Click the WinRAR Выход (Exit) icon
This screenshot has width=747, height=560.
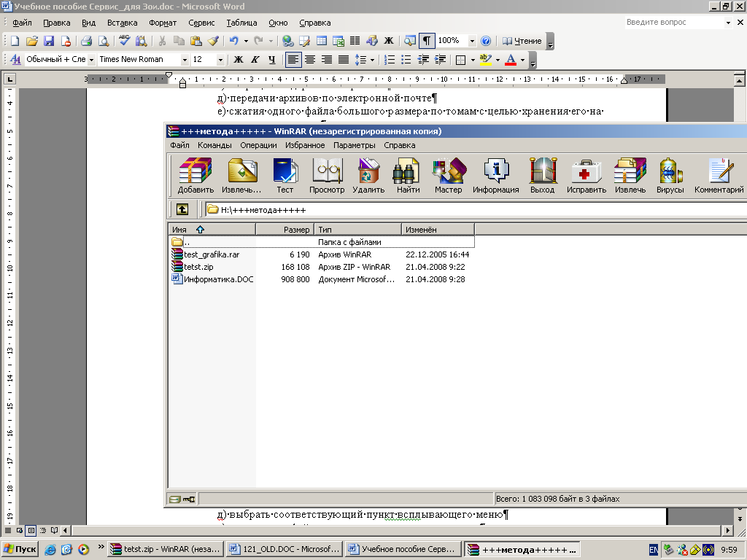click(543, 176)
